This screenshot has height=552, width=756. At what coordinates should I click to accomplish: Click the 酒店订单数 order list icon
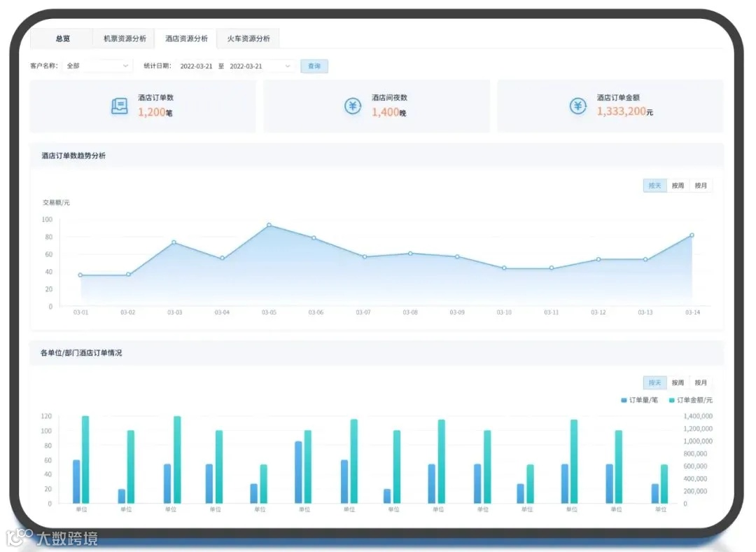[x=119, y=106]
